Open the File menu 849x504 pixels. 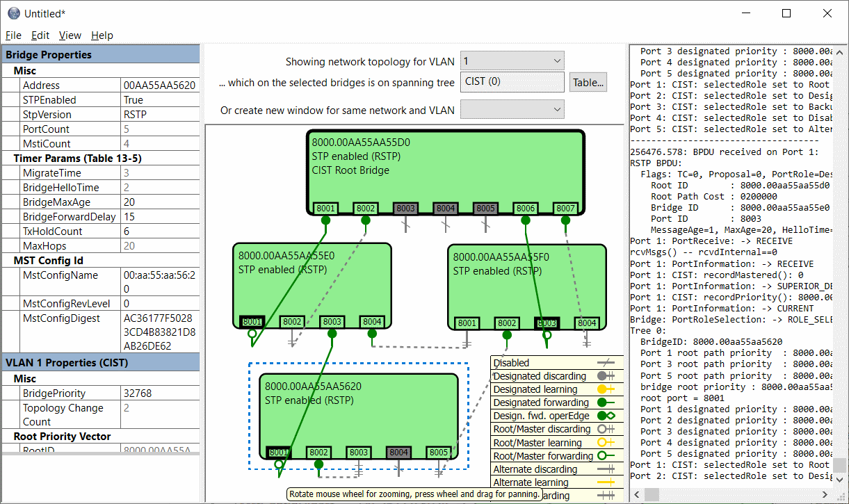[x=13, y=35]
